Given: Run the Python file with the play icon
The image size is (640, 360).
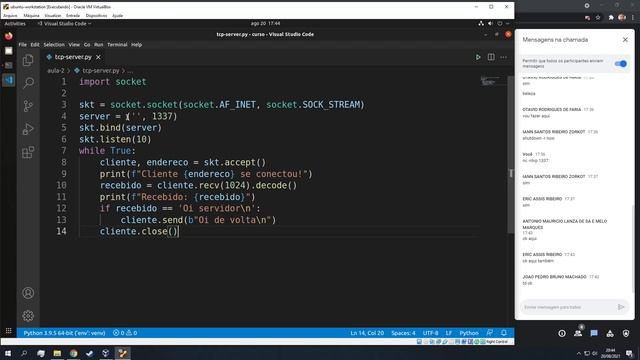Looking at the screenshot, I should tap(478, 57).
